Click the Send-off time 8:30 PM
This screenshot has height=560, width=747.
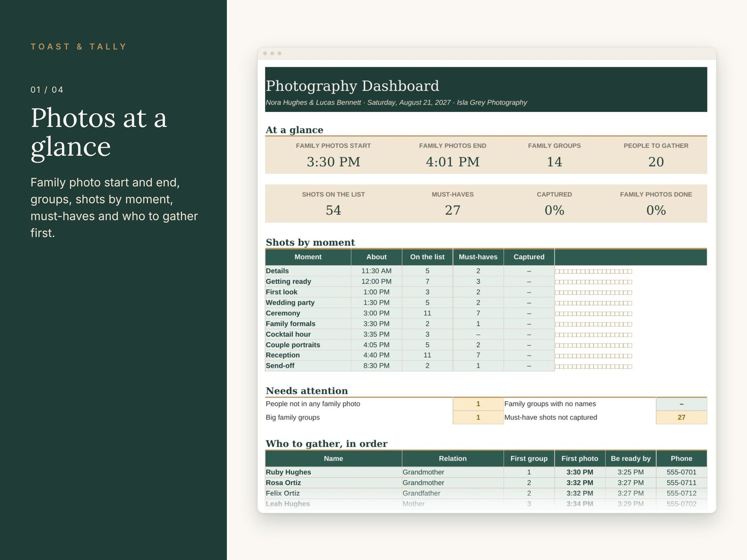point(376,366)
